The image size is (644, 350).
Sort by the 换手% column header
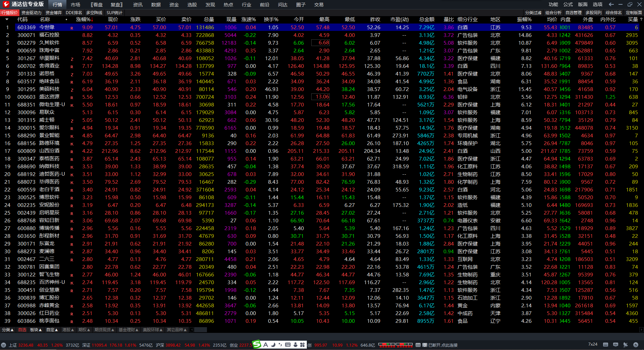tap(271, 19)
